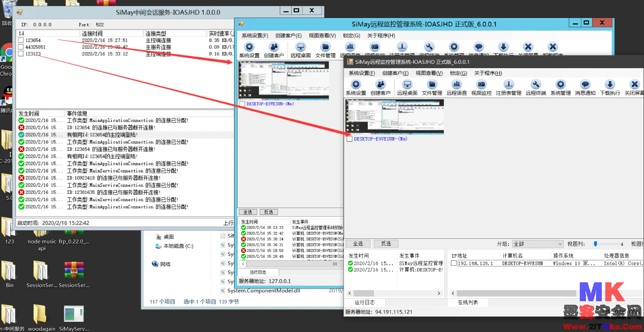Tick DESKTOP-E9VESUN checkbox in back SiMay window

242,104
